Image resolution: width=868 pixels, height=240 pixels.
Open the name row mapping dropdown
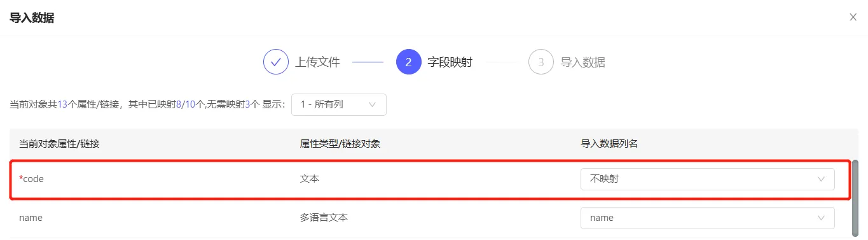tap(707, 218)
